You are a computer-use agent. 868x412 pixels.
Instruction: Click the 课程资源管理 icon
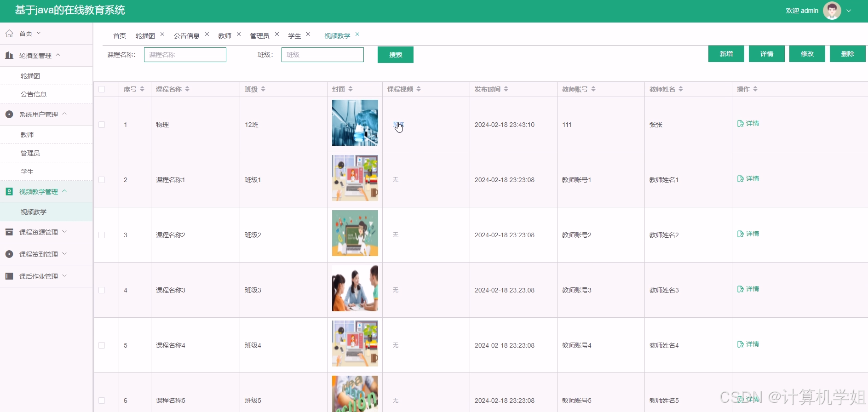click(x=9, y=232)
